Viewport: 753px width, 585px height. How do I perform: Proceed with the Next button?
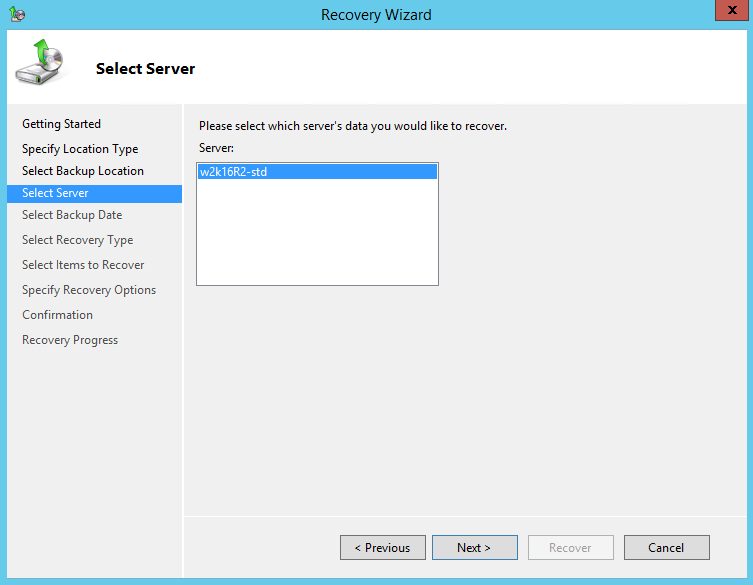(x=474, y=548)
